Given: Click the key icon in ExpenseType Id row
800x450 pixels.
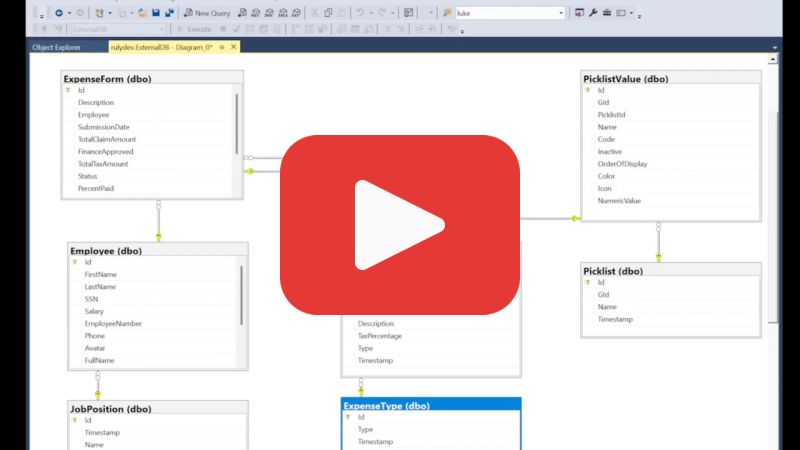Looking at the screenshot, I should pos(348,417).
